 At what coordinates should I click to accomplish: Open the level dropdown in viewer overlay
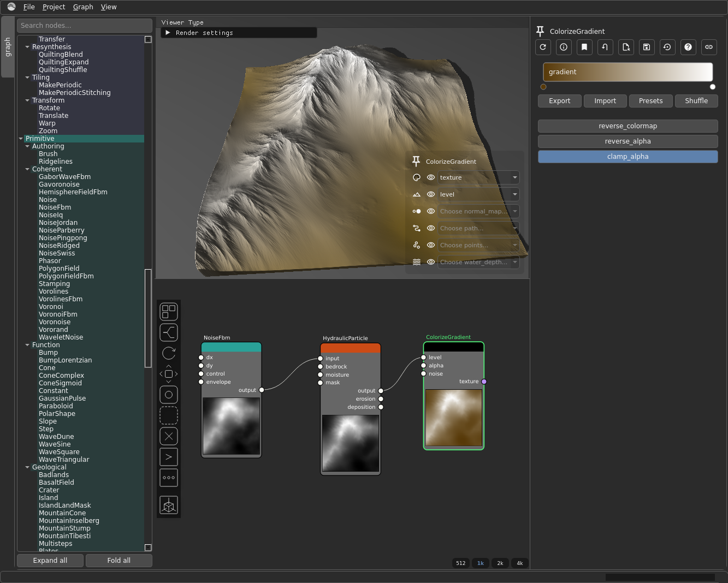pos(478,194)
